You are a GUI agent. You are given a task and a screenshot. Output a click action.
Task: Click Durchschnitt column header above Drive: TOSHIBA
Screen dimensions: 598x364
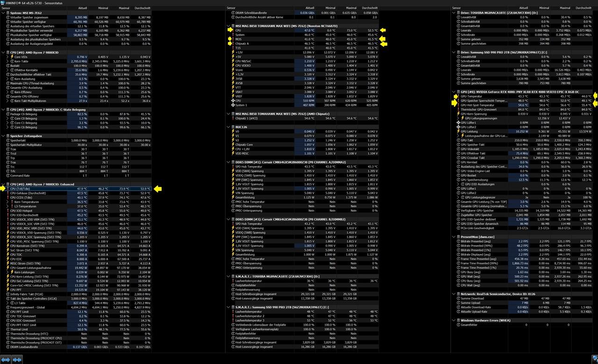pyautogui.click(x=583, y=8)
